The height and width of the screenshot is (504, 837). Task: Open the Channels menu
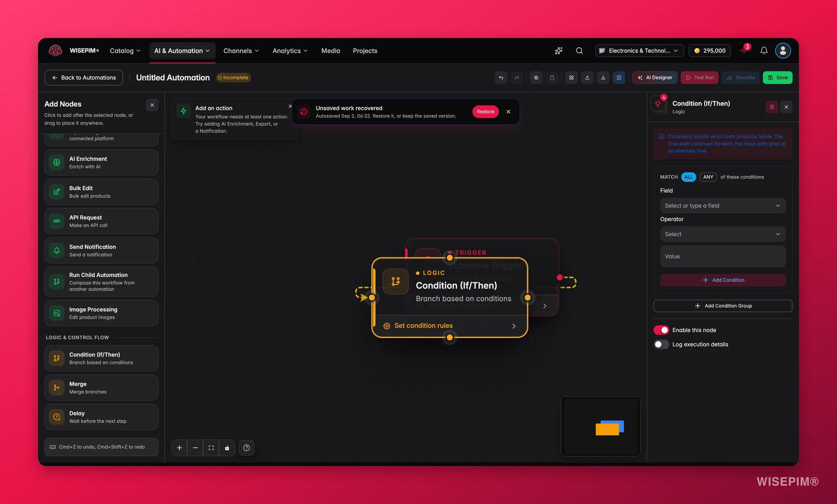[x=241, y=51]
